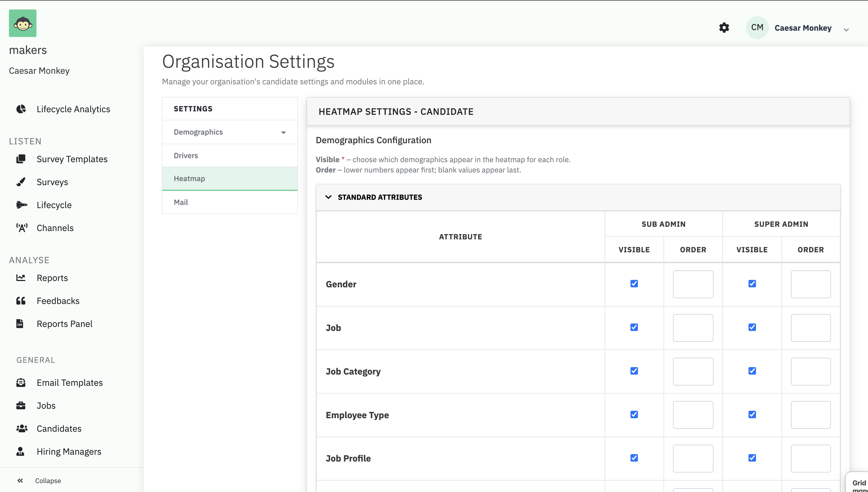The width and height of the screenshot is (868, 492).
Task: Click the Surveys brush icon
Action: 21,182
